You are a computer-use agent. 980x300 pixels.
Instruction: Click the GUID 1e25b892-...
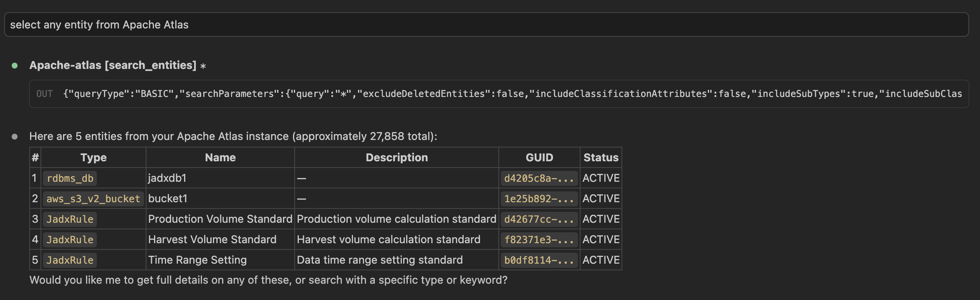point(539,199)
